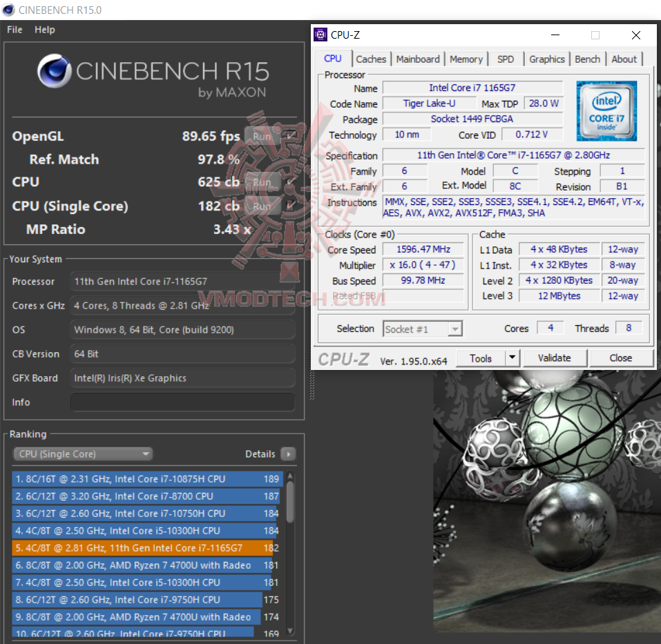Expand the Tools dropdown arrow

click(512, 358)
